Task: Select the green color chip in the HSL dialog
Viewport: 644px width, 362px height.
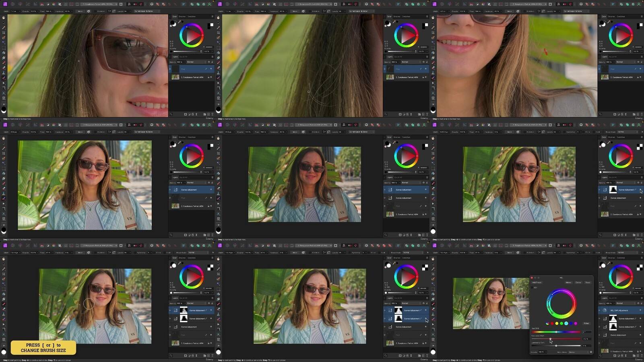Action: click(x=561, y=323)
